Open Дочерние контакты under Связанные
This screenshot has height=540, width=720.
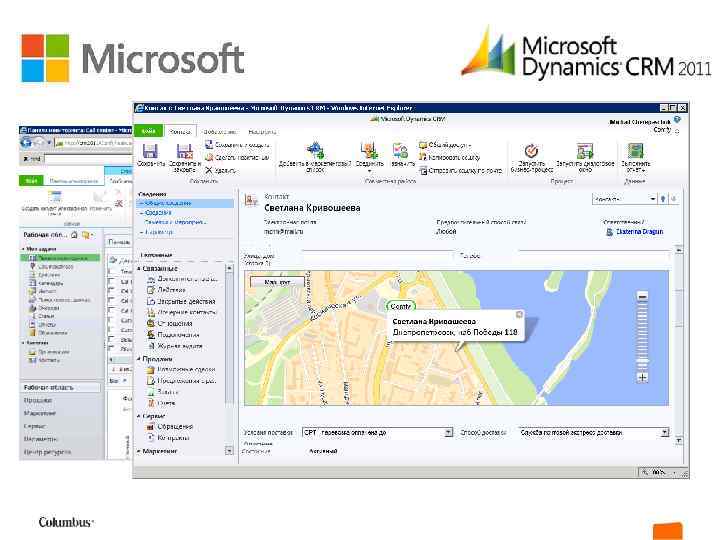coord(181,312)
